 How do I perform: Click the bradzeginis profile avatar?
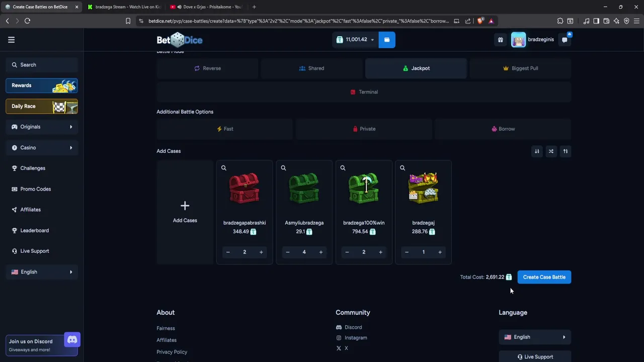(x=518, y=40)
